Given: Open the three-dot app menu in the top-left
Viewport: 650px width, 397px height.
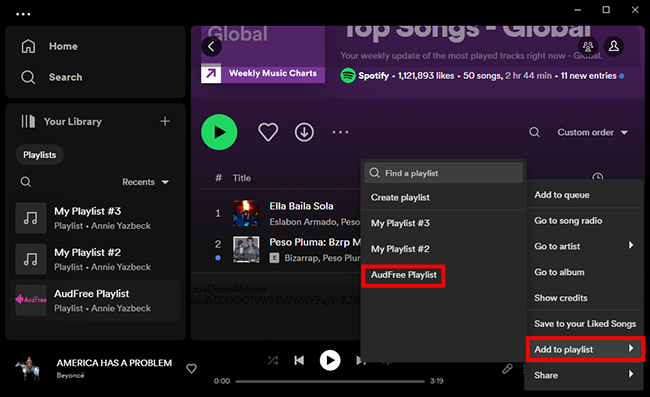Looking at the screenshot, I should pyautogui.click(x=23, y=14).
